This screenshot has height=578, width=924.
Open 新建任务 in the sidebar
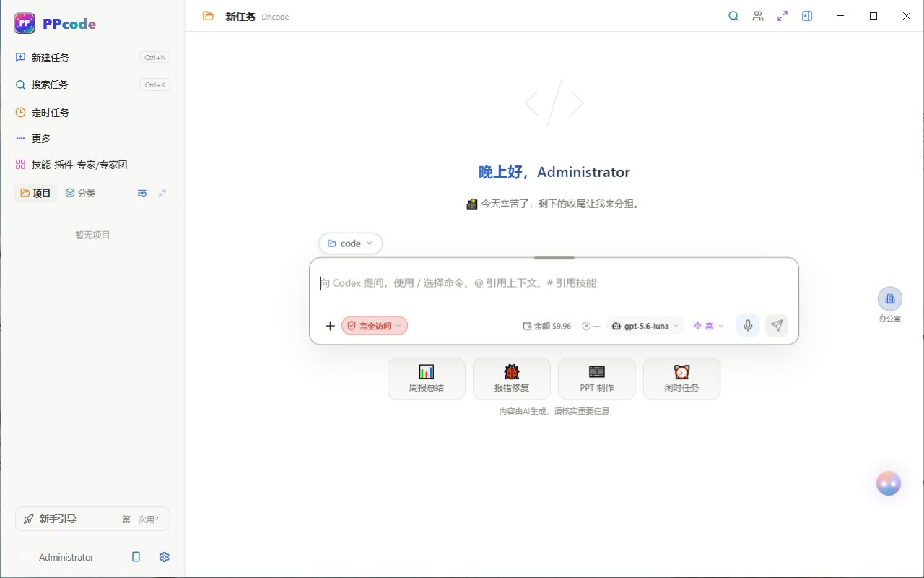click(92, 58)
